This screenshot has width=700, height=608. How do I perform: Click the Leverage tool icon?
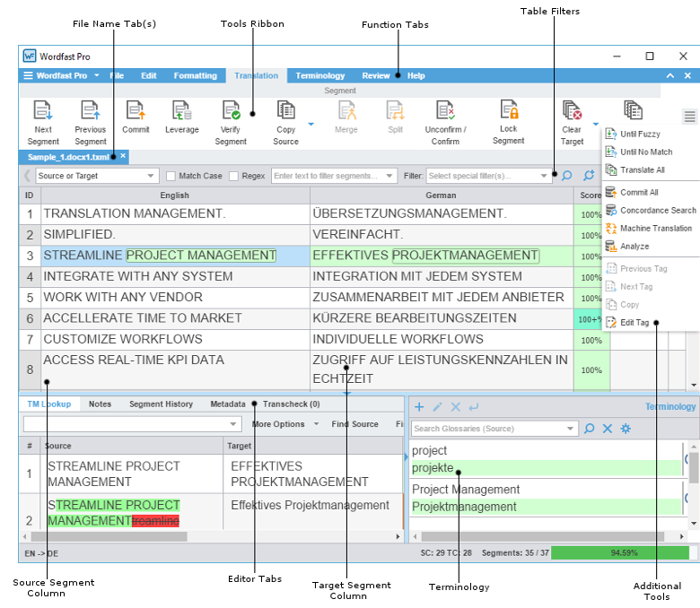pos(182,110)
